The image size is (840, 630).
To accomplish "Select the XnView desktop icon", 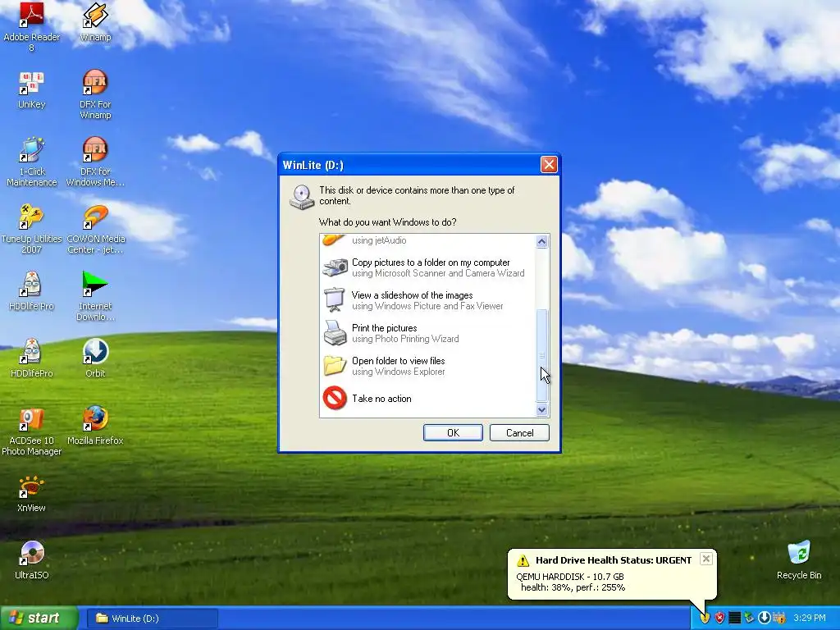I will click(x=32, y=493).
